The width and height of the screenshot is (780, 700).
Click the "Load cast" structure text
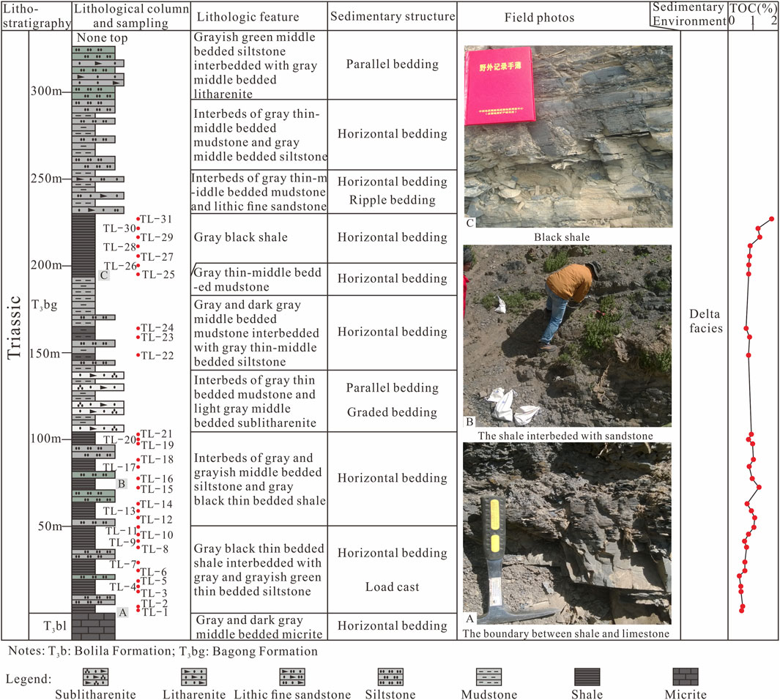tap(393, 587)
